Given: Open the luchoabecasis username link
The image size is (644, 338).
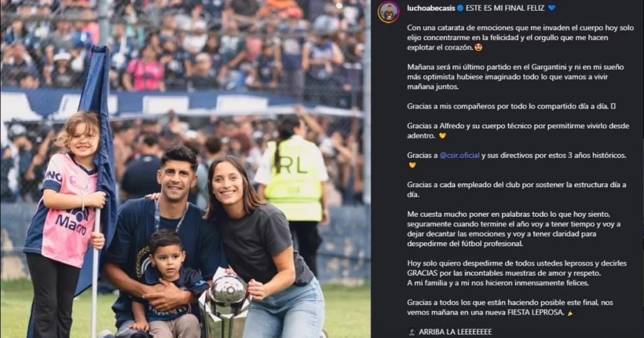Looking at the screenshot, I should click(x=431, y=8).
